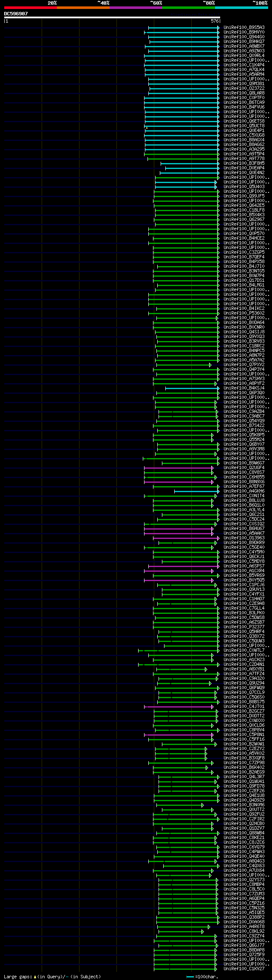272x980 pixels.
Task: Select the hit label UniRef100_Q09RL4
Action: (x=244, y=56)
